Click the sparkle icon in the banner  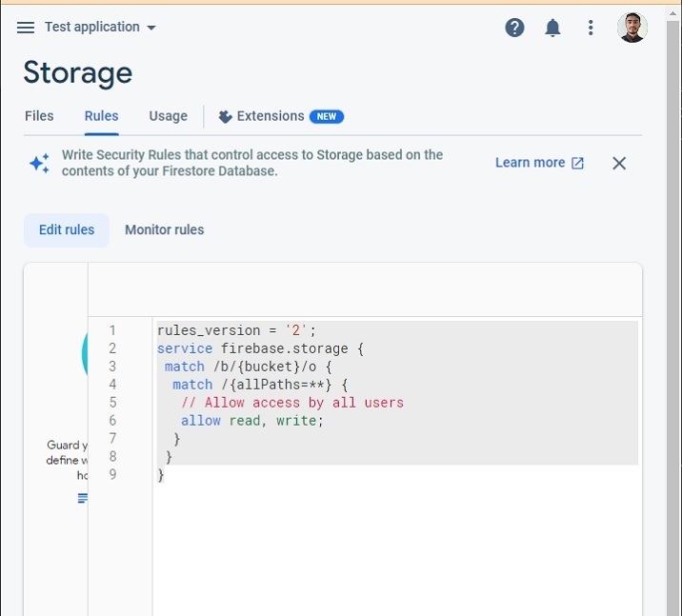click(x=39, y=163)
